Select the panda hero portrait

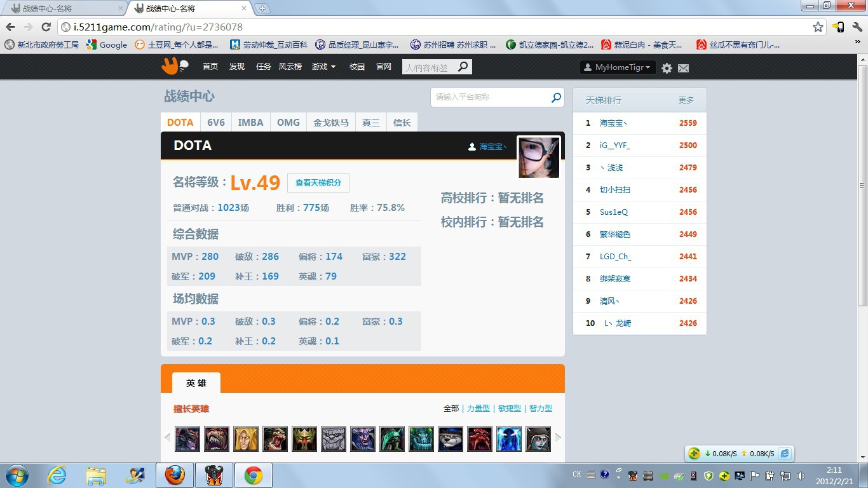pyautogui.click(x=451, y=439)
